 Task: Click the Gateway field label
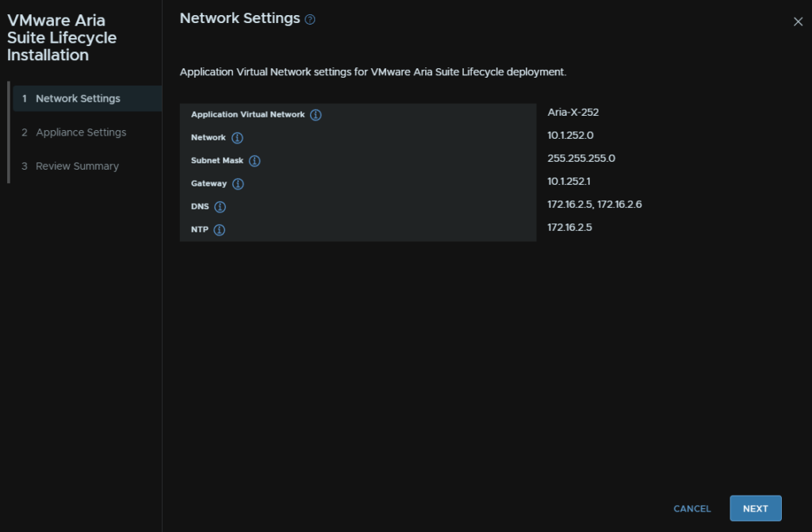pyautogui.click(x=209, y=183)
